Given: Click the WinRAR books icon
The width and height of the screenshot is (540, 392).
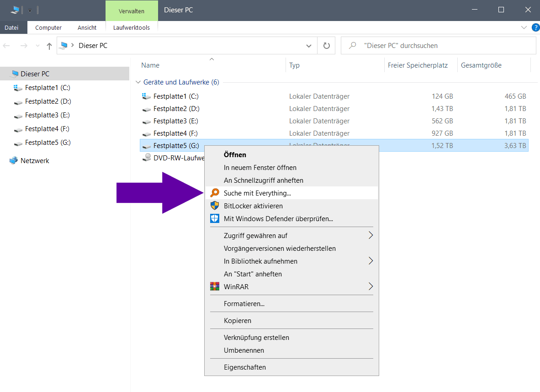Looking at the screenshot, I should 214,287.
